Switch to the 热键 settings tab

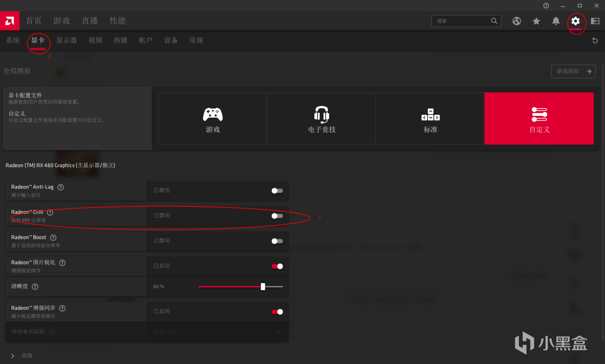coord(121,40)
